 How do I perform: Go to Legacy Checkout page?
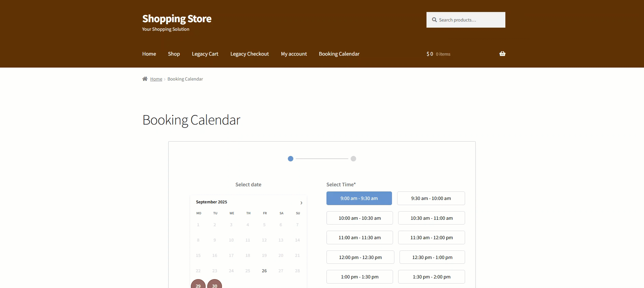(249, 54)
